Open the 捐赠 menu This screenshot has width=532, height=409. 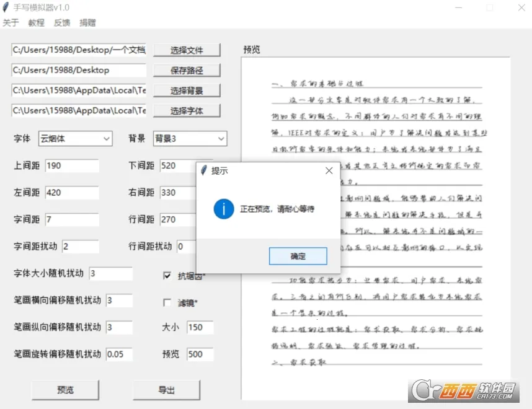[x=87, y=22]
